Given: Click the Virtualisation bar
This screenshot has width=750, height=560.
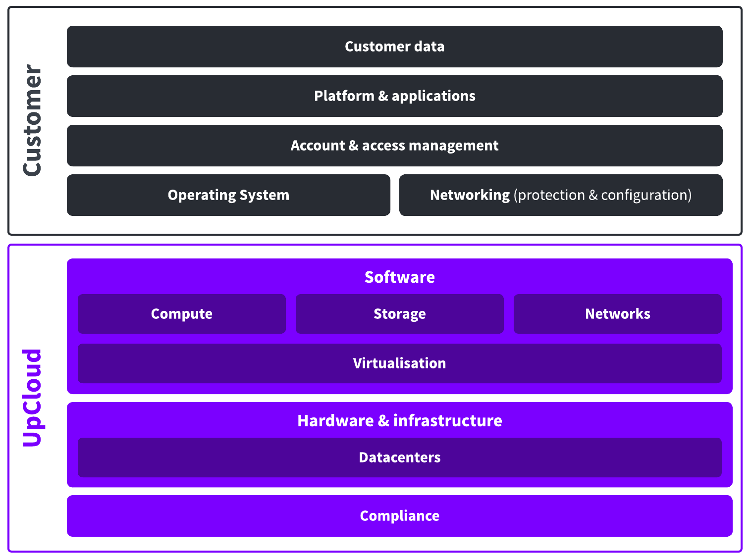Looking at the screenshot, I should 400,363.
